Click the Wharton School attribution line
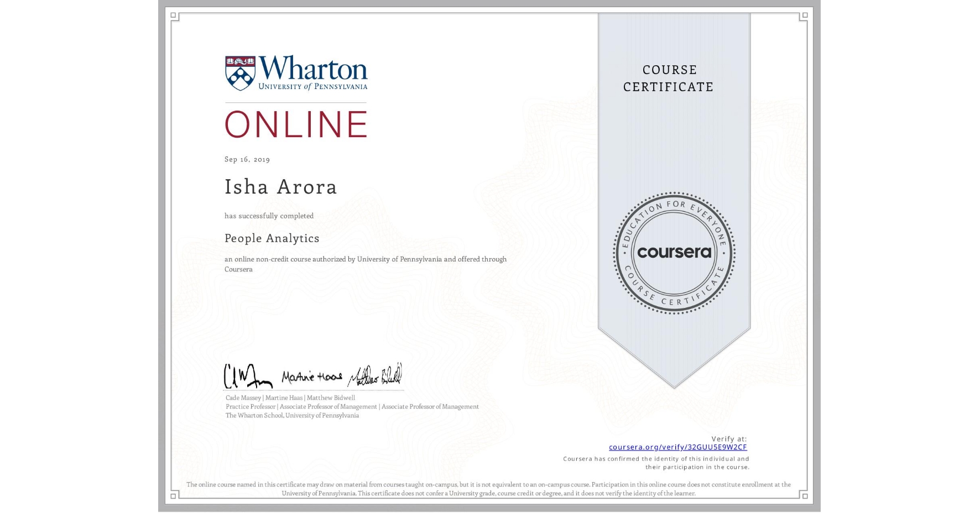This screenshot has height=513, width=980. [x=291, y=415]
